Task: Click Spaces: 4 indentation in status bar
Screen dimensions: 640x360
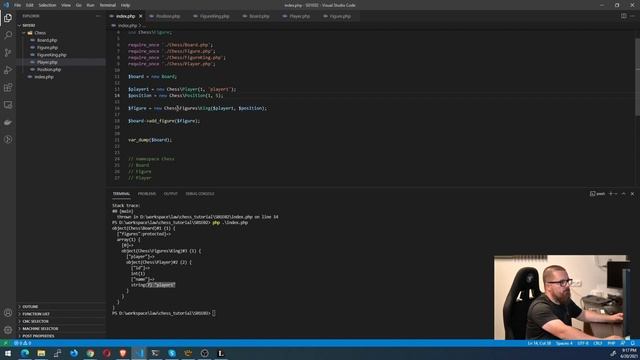Action: point(564,343)
